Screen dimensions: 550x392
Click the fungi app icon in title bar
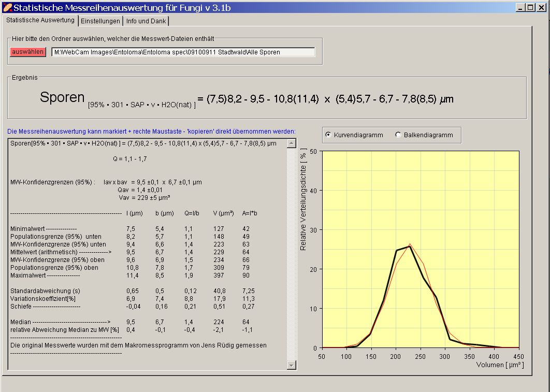(7, 8)
